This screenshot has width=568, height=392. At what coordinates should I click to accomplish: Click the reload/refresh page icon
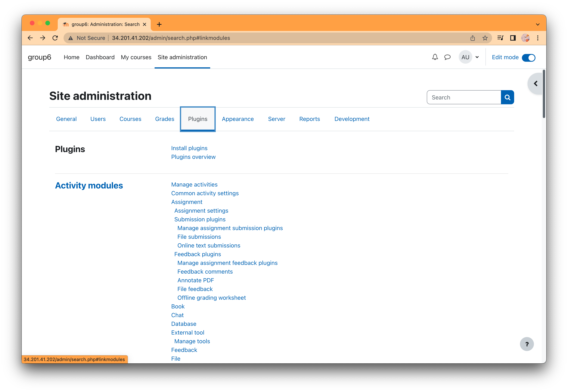pos(55,38)
